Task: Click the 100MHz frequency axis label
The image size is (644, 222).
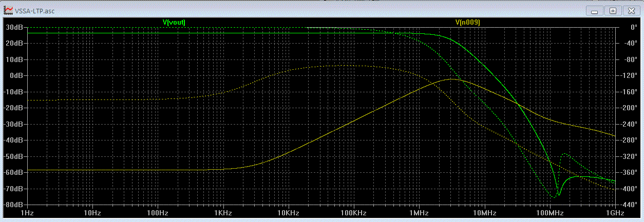Action: click(549, 212)
